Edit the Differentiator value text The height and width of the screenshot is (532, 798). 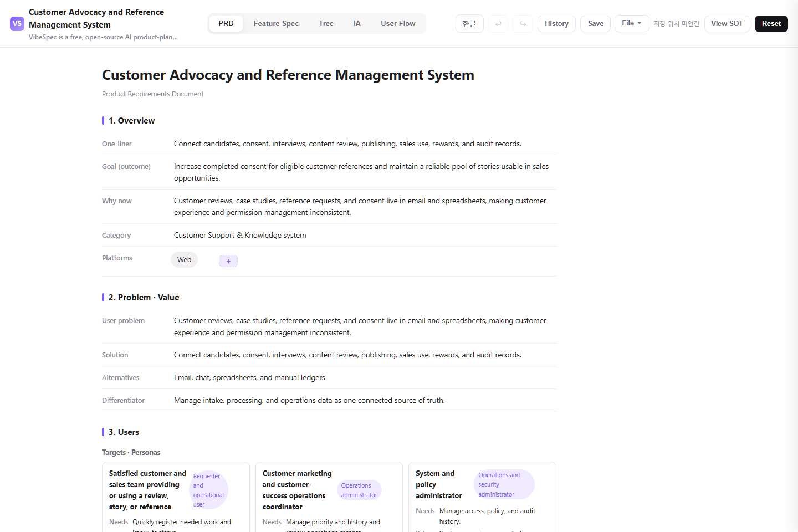click(x=309, y=401)
